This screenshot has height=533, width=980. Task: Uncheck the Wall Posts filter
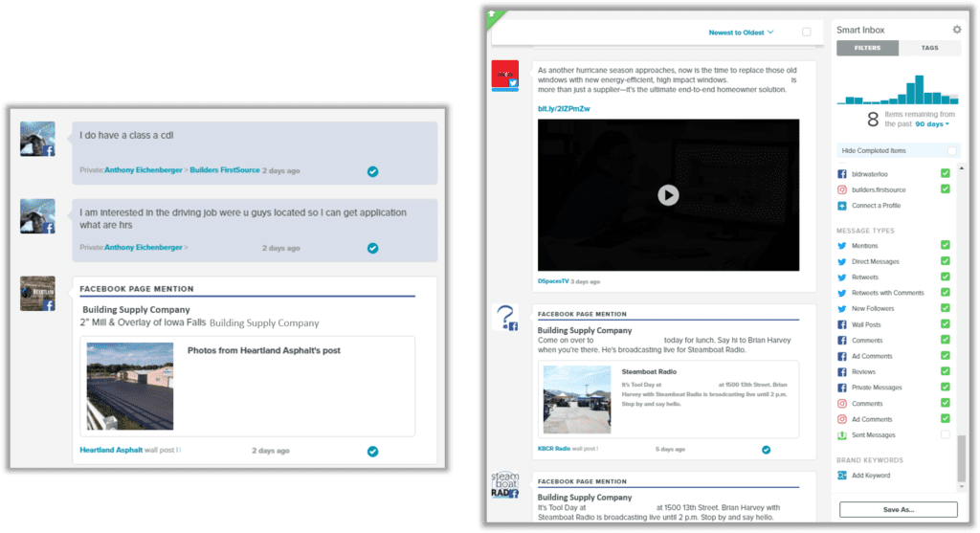pos(945,323)
